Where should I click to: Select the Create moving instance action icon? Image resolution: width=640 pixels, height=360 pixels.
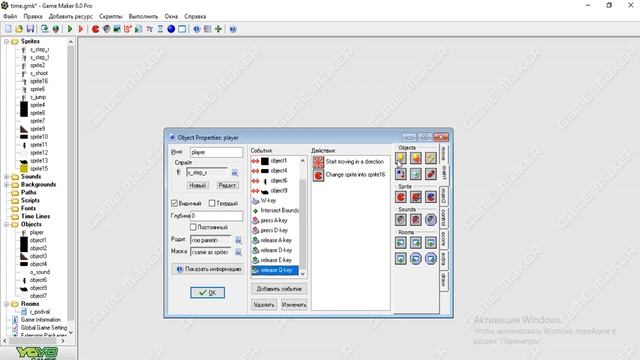pos(416,158)
